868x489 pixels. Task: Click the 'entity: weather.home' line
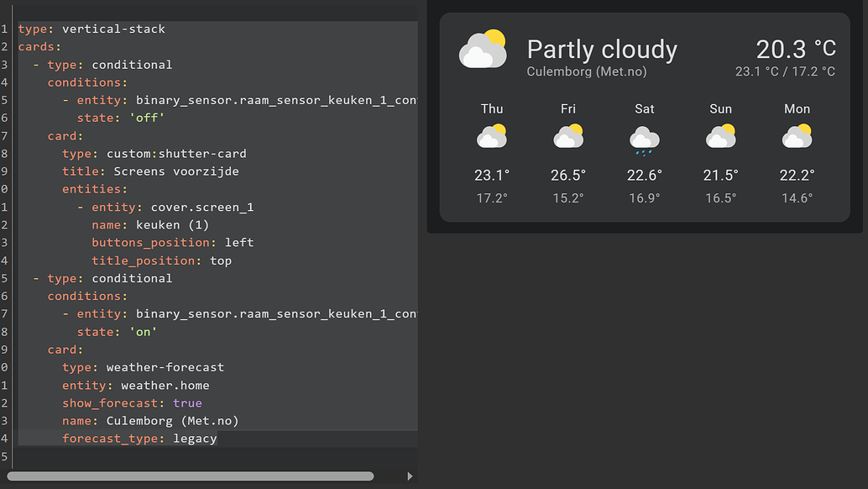(136, 385)
